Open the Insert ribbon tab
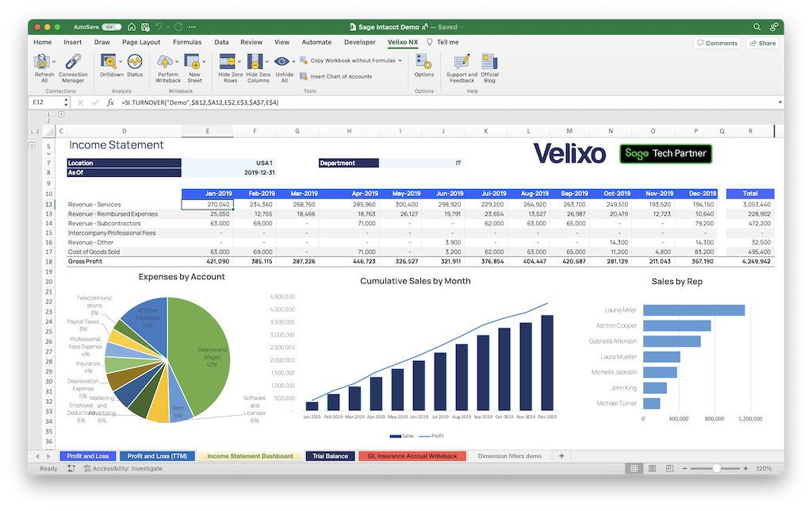812x511 pixels. [x=72, y=43]
